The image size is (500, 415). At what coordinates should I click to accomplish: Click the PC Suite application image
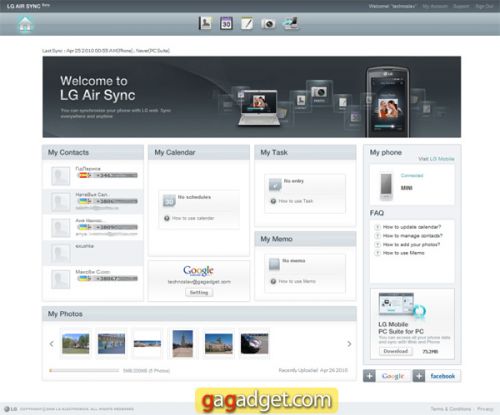coord(402,305)
